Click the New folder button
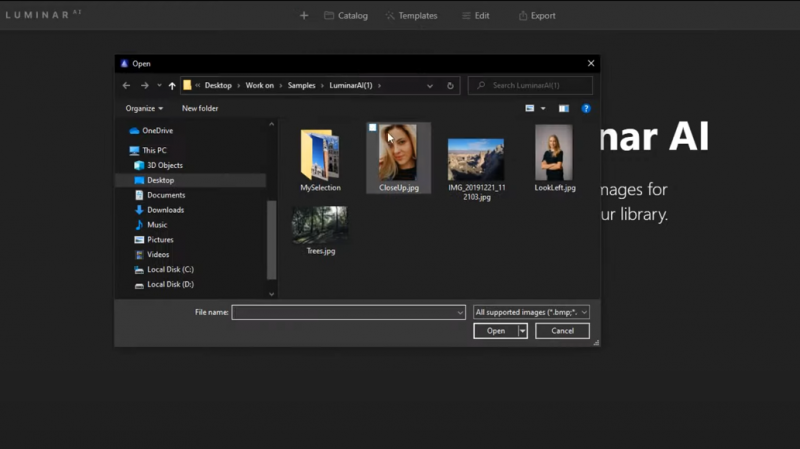 coord(200,108)
